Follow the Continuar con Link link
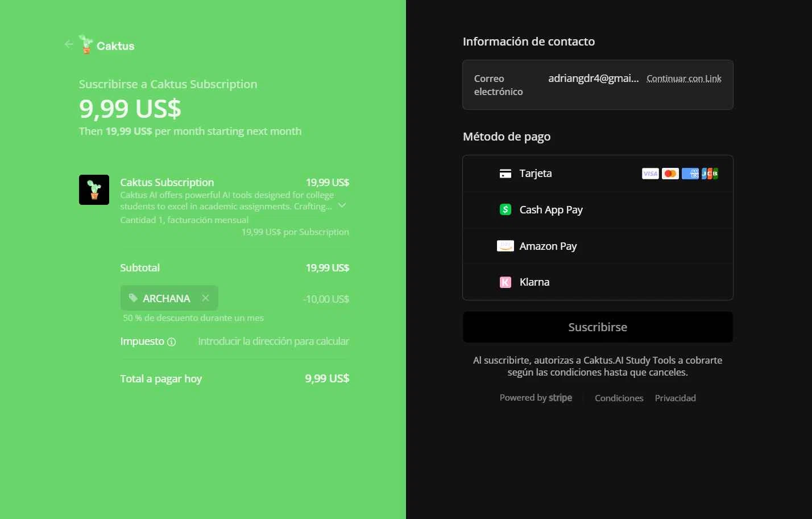812x519 pixels. point(684,79)
